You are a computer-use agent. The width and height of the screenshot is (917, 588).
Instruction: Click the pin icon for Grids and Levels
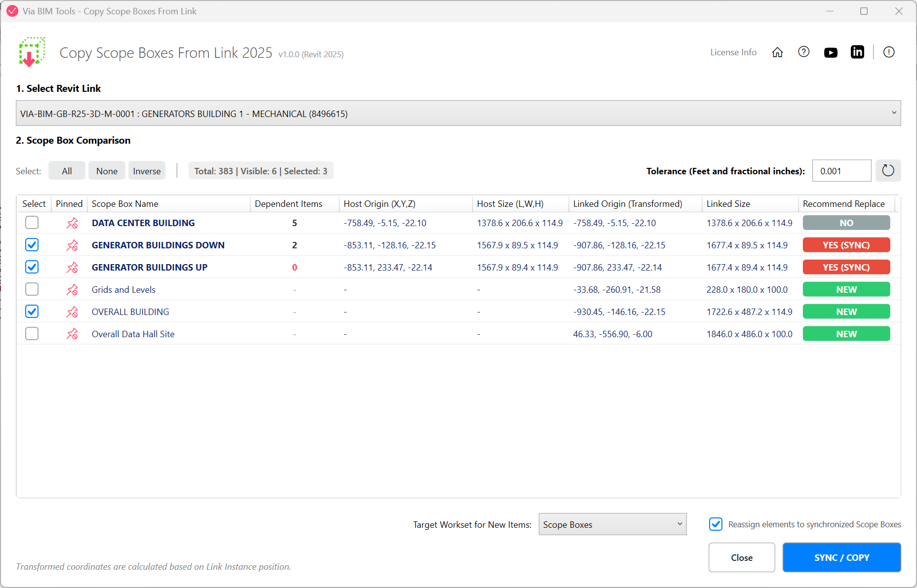pyautogui.click(x=72, y=290)
